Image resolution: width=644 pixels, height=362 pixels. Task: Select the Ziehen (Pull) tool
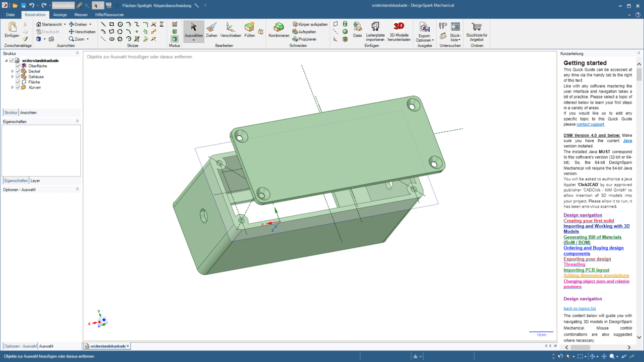pyautogui.click(x=211, y=29)
